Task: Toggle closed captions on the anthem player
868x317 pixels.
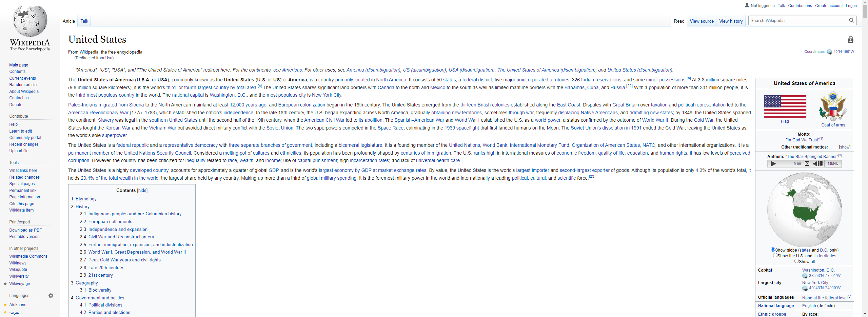Action: click(x=807, y=163)
